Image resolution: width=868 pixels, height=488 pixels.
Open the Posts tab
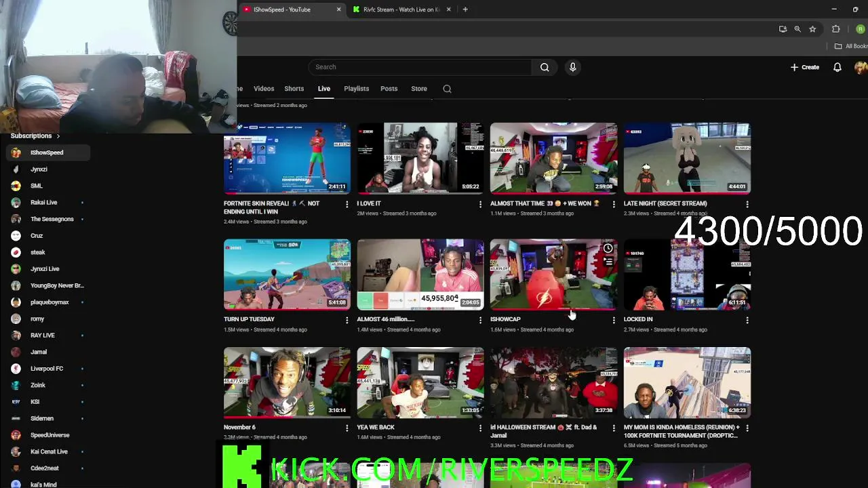pyautogui.click(x=389, y=89)
